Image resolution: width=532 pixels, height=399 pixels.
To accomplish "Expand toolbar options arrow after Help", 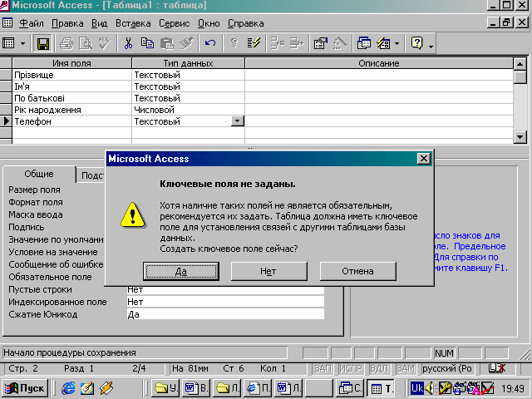I will [431, 46].
